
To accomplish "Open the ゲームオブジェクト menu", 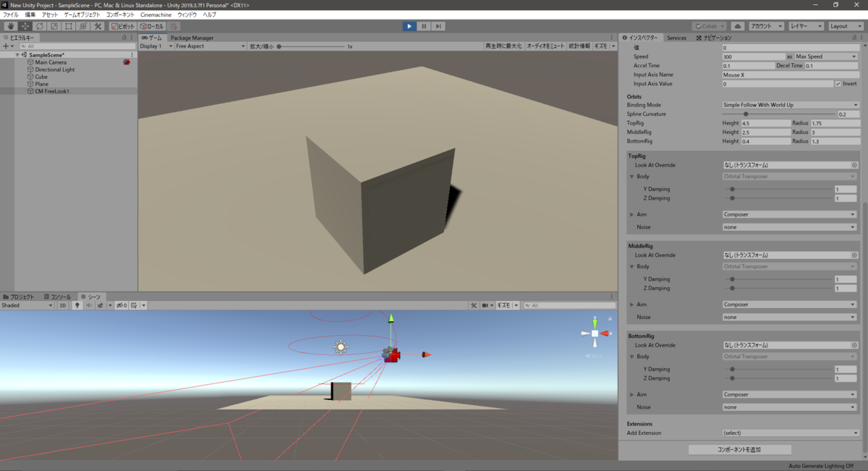I will [82, 14].
